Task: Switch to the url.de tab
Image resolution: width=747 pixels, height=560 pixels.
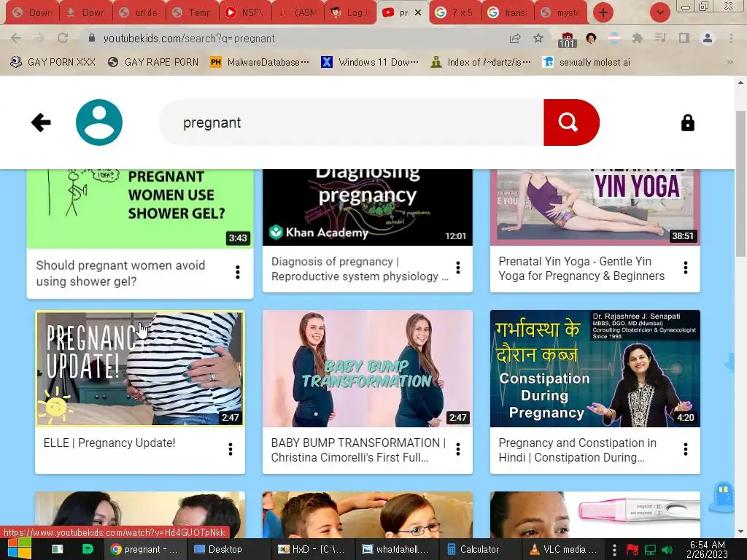Action: 138,13
